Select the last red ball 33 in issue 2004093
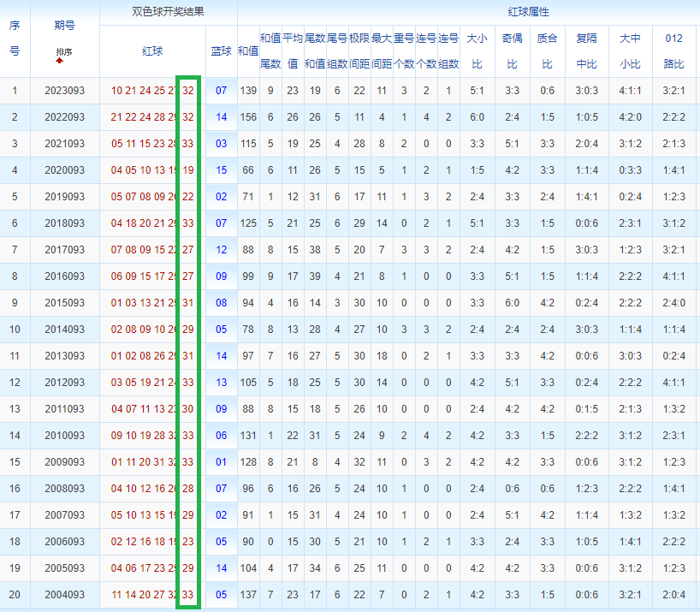 [188, 595]
